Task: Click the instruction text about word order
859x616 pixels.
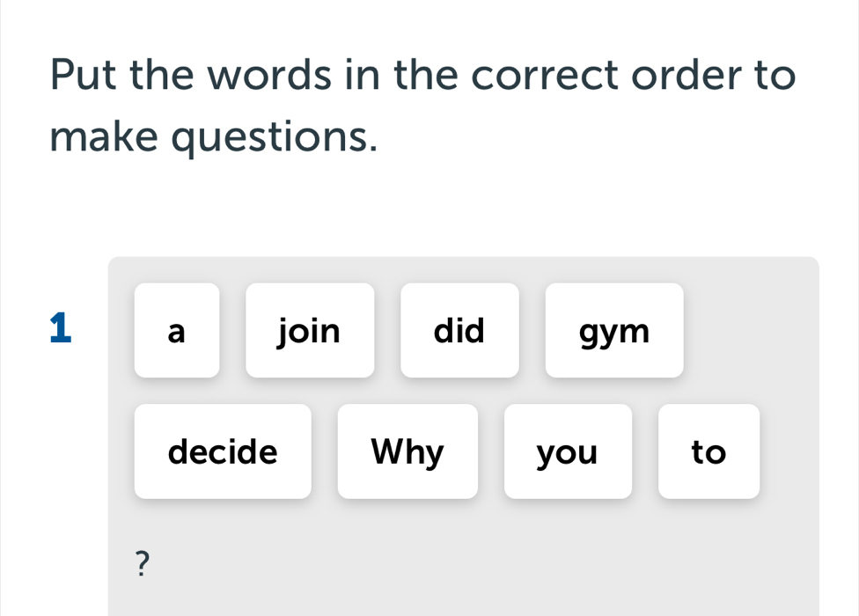Action: point(422,104)
